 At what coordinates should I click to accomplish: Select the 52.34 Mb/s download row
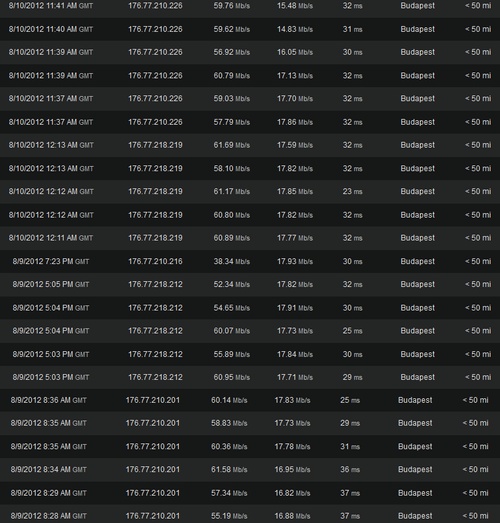(x=250, y=285)
